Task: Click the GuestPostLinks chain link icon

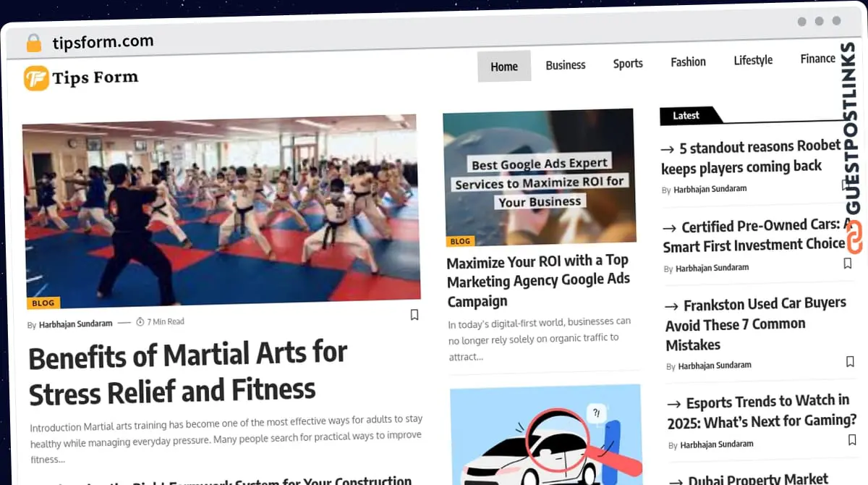Action: pyautogui.click(x=854, y=239)
